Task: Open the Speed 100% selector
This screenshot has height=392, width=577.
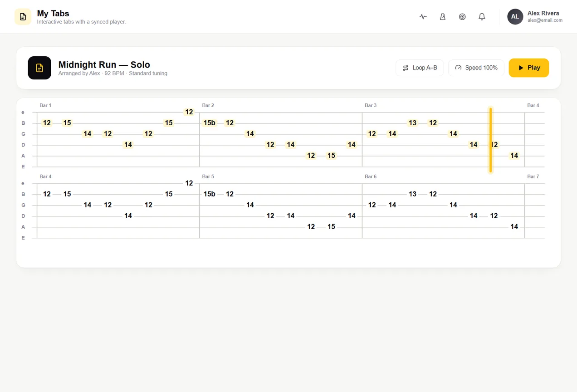Action: click(476, 68)
